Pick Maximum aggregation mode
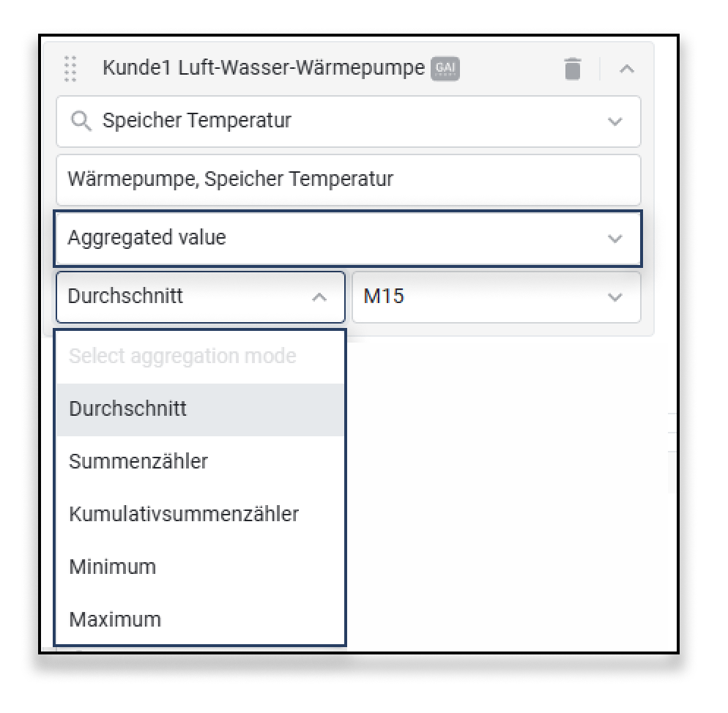 [x=115, y=619]
